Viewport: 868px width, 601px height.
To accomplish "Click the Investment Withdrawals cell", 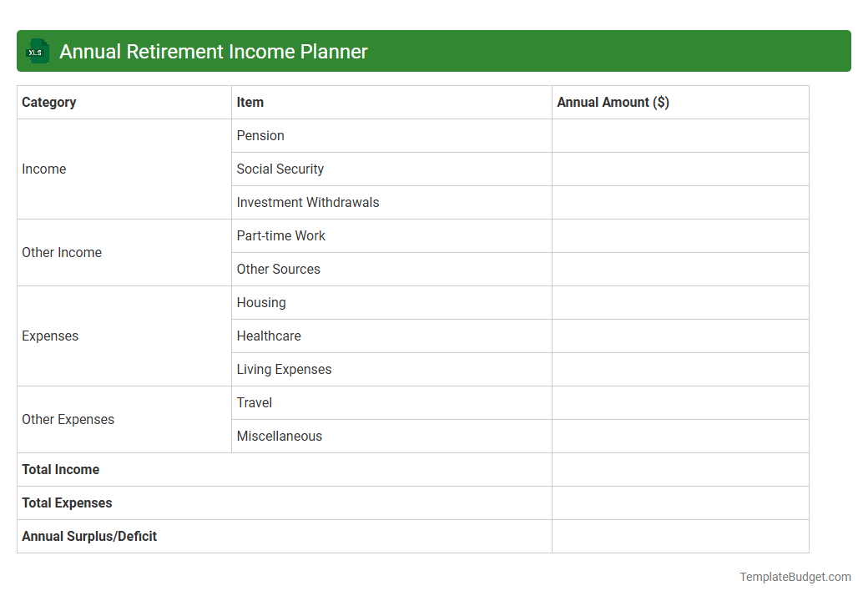I will click(x=307, y=202).
